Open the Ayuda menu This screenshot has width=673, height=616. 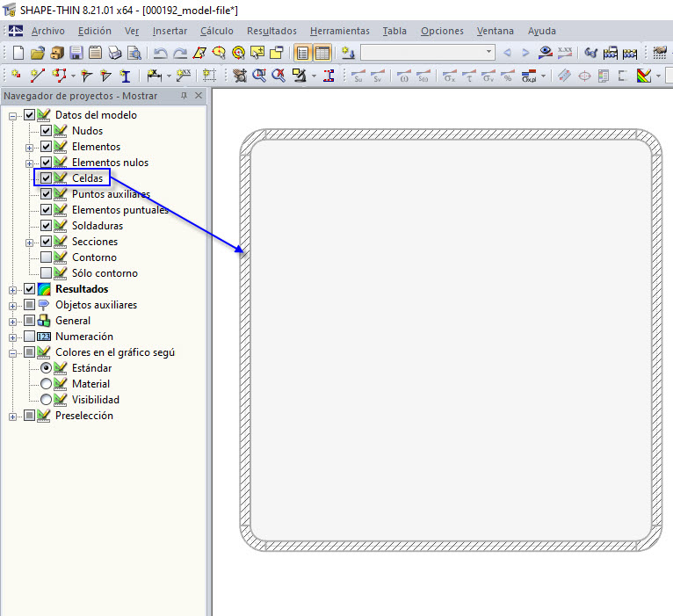point(542,31)
